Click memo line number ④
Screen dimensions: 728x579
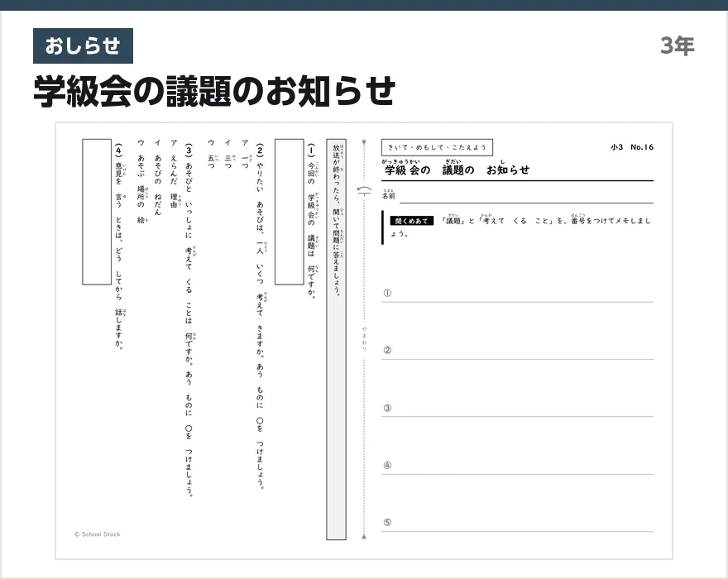[387, 465]
